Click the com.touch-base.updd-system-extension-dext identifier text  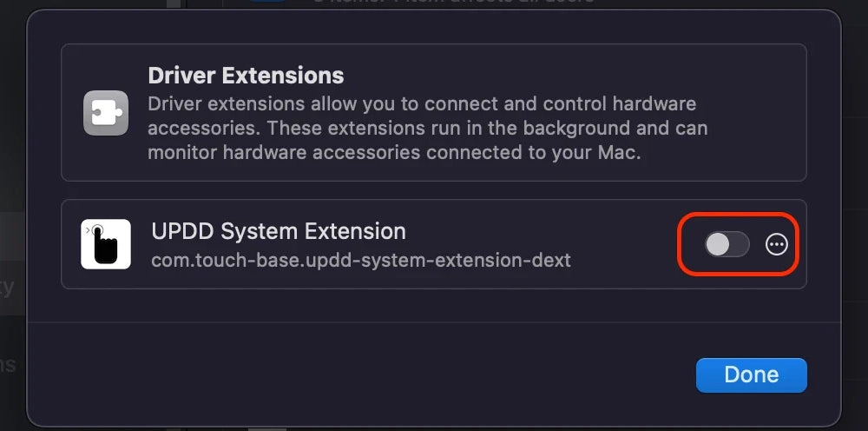(x=361, y=260)
